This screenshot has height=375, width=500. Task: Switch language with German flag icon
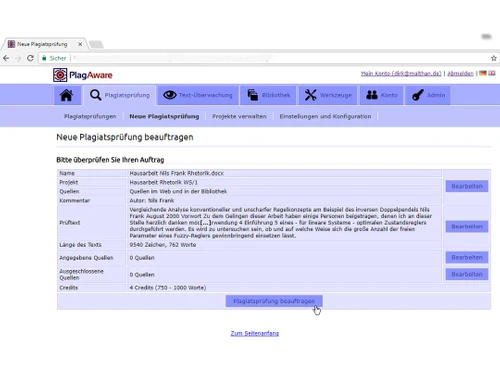click(x=483, y=73)
